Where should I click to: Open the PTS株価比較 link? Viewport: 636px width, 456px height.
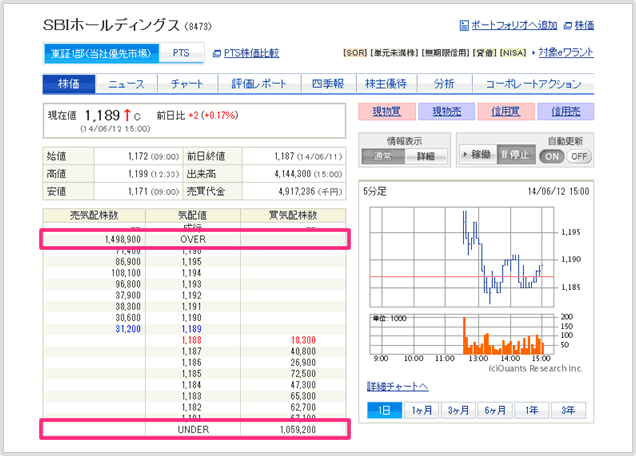(x=251, y=53)
